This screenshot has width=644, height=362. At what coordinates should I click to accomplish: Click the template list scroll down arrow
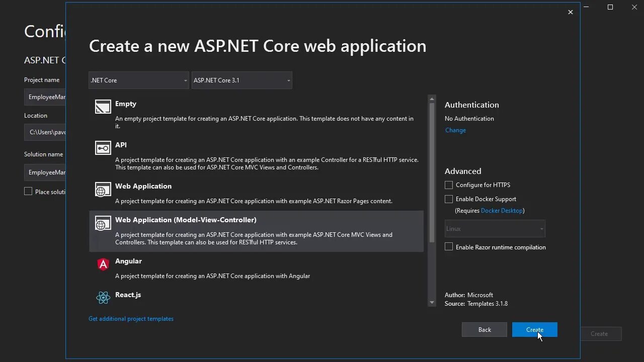coord(432,302)
